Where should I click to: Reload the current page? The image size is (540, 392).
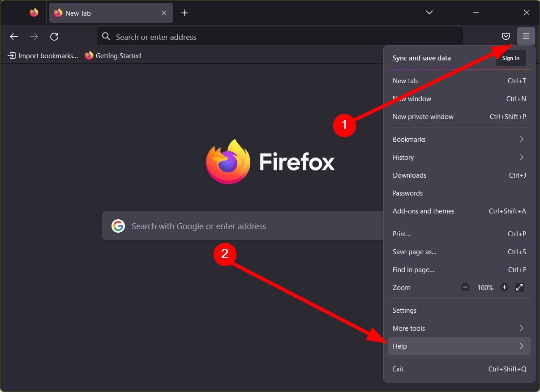[x=54, y=37]
